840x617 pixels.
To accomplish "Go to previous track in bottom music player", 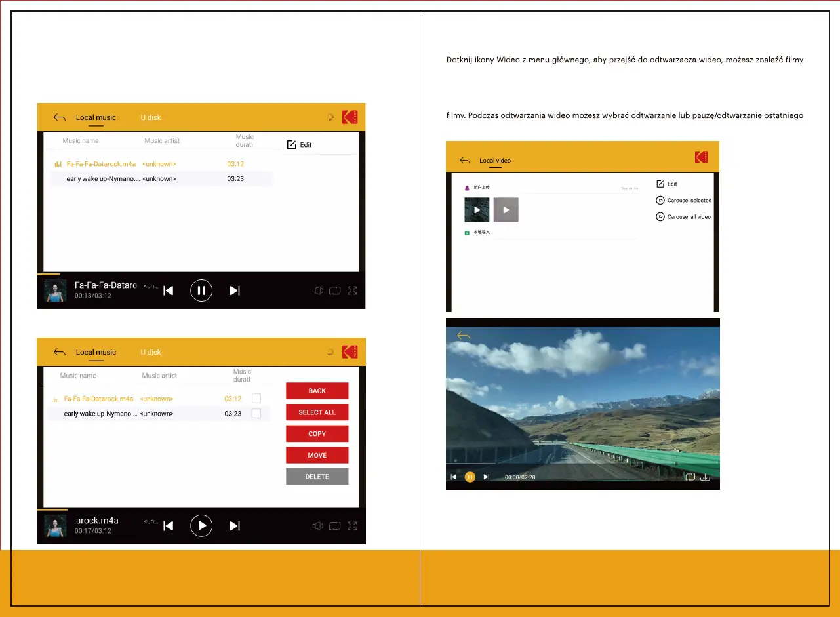I will point(169,526).
